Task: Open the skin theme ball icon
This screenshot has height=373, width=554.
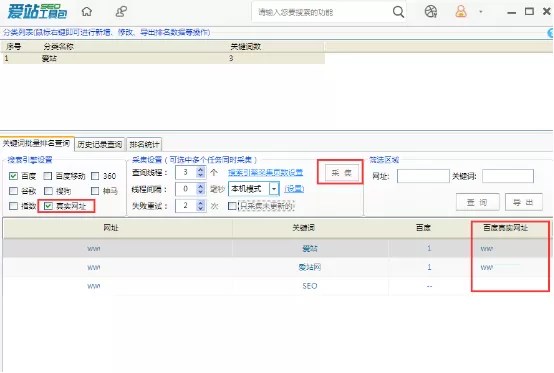Action: coord(431,12)
